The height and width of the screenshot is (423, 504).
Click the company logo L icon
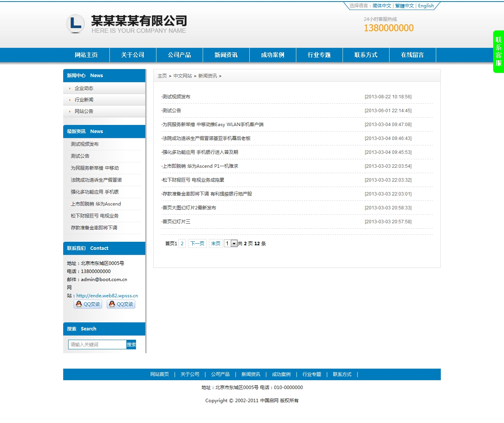[x=76, y=24]
